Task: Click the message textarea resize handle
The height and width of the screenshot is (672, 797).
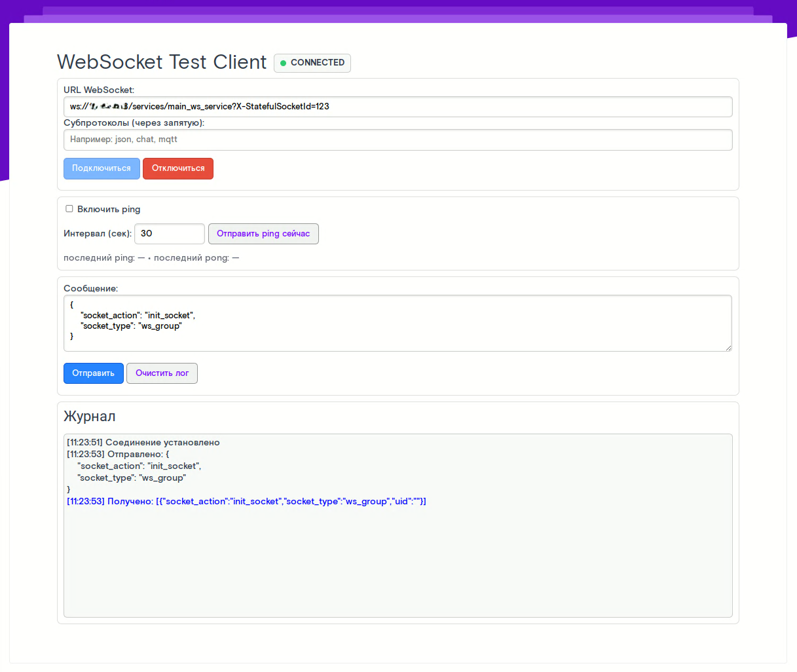Action: (x=728, y=348)
